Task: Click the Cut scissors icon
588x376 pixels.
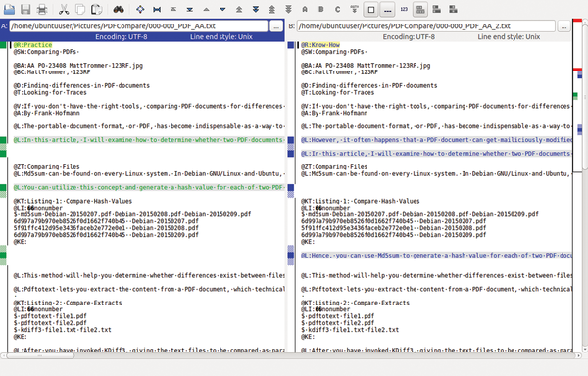Action: [64, 9]
